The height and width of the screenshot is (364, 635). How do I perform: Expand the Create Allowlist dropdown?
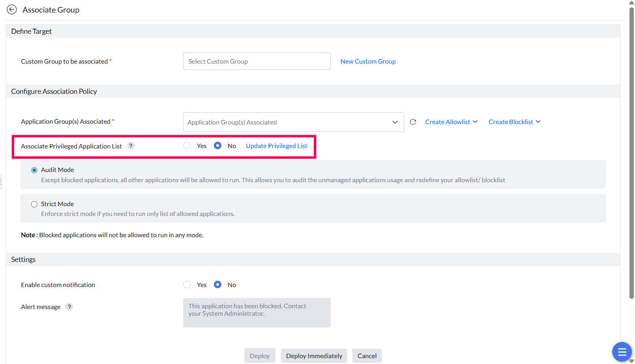(451, 122)
